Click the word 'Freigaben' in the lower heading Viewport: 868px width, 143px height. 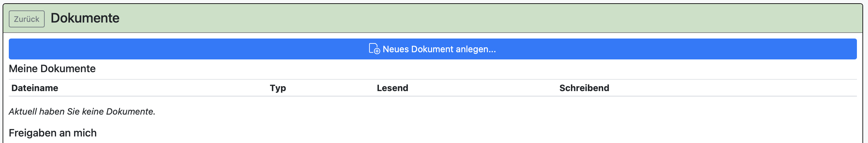(32, 133)
